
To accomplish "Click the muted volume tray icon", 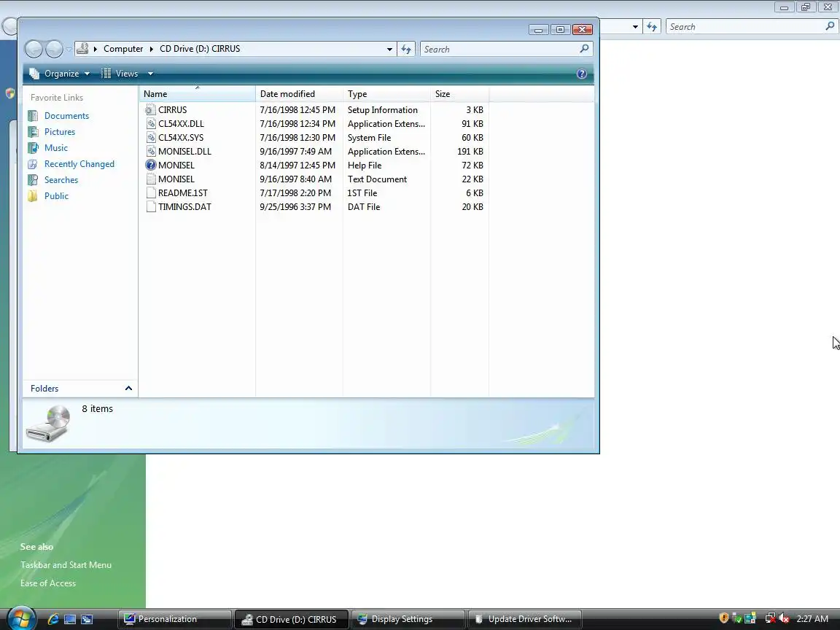I will 785,619.
